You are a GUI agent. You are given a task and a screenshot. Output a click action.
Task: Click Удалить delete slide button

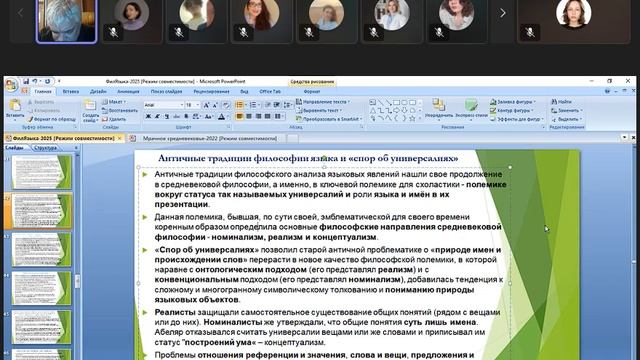(114, 119)
